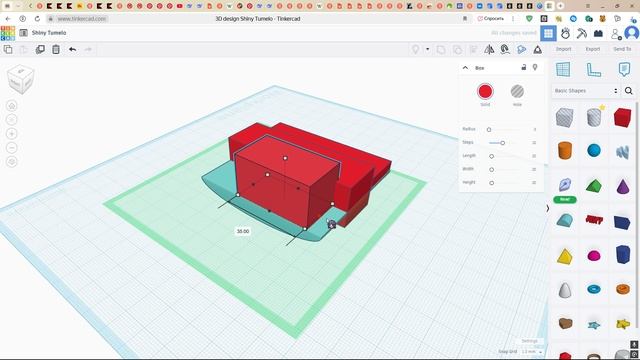Open the Tinkercad logo home link
640x360 pixels.
(8, 33)
